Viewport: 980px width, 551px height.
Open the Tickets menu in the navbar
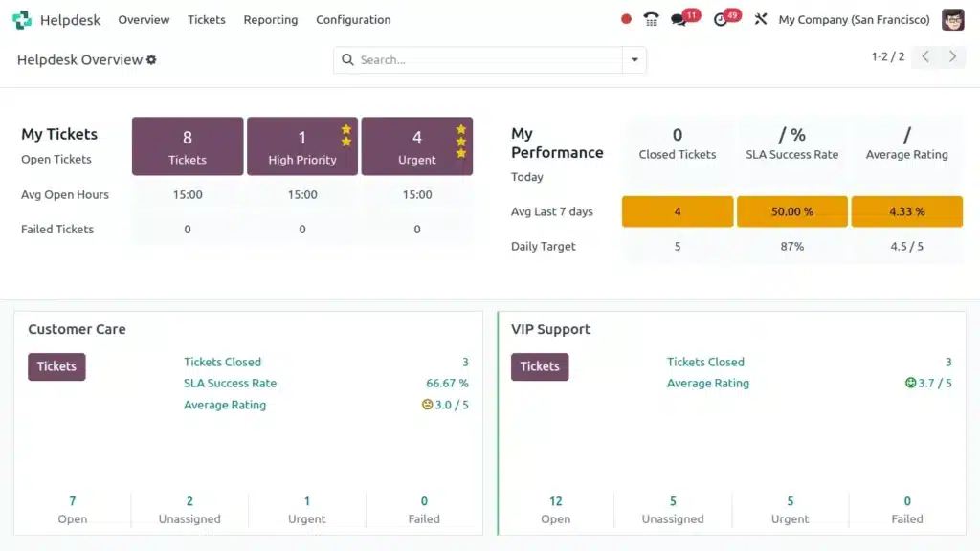(207, 19)
